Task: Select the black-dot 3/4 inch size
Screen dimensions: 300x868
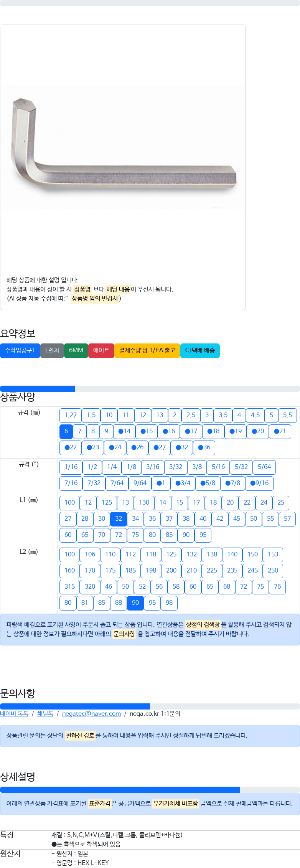Action: coord(183,483)
